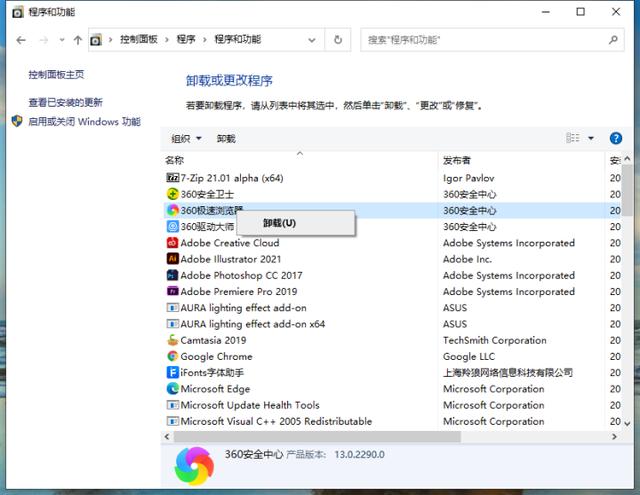The height and width of the screenshot is (495, 640).
Task: Select the 360安全卫士 icon in list
Action: 172,194
